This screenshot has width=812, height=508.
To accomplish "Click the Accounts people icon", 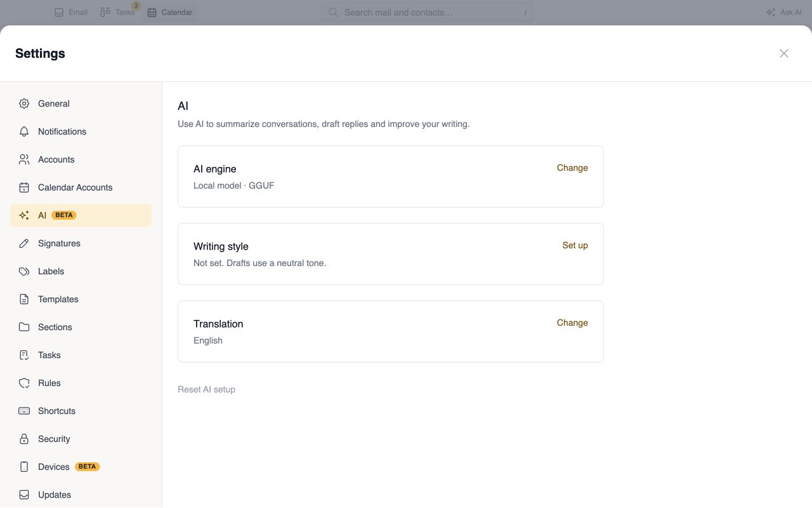I will pyautogui.click(x=24, y=159).
